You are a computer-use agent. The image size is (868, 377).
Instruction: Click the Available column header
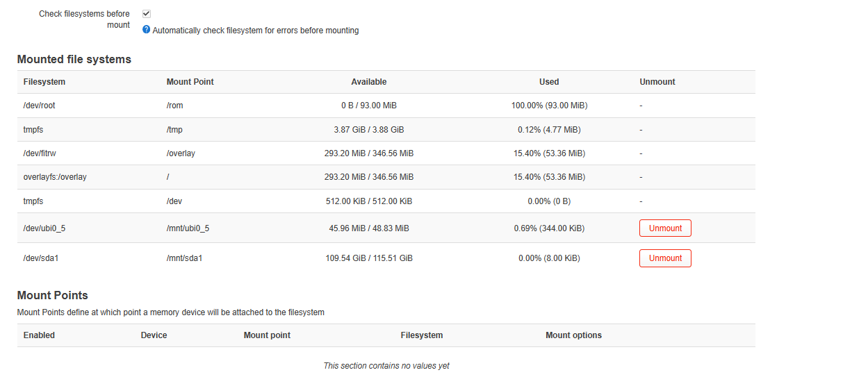(368, 82)
